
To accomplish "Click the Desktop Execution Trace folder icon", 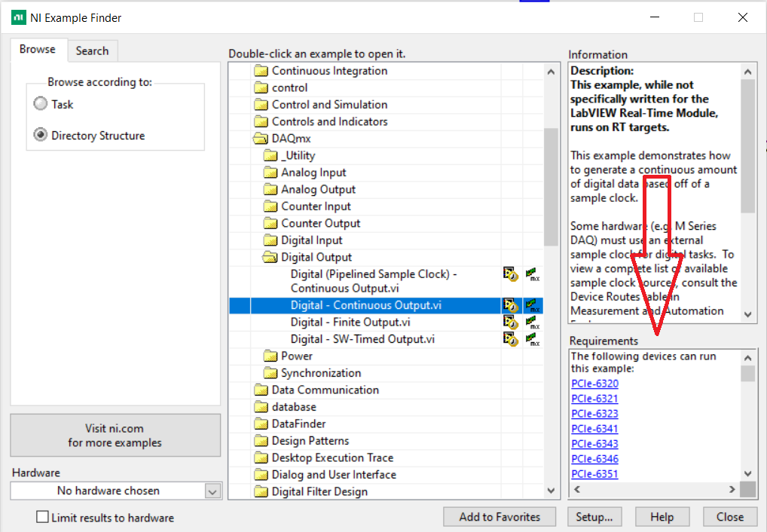I will 261,458.
